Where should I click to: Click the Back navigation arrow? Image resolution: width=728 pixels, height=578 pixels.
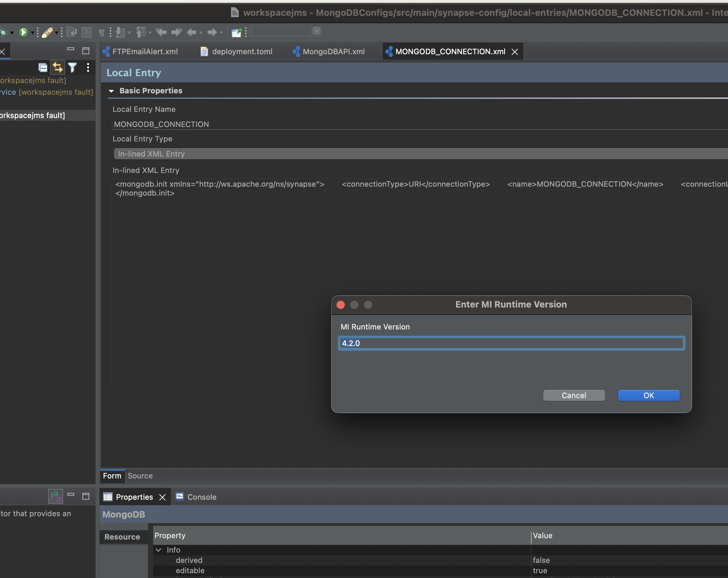pos(192,32)
